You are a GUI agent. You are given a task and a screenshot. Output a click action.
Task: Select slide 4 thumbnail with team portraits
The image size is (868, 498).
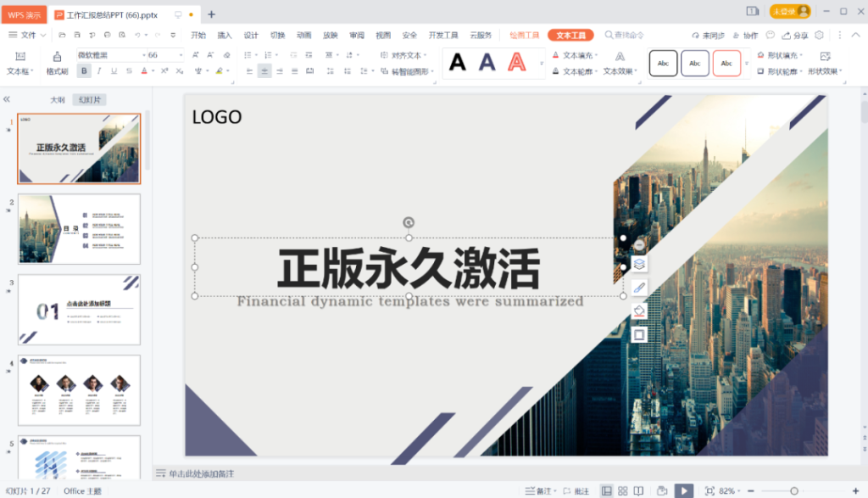click(x=79, y=390)
